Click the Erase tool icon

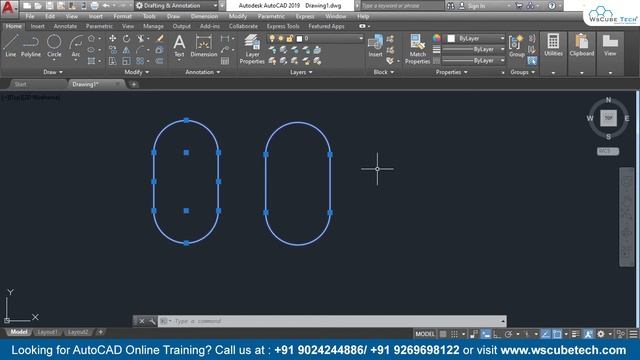(x=160, y=38)
